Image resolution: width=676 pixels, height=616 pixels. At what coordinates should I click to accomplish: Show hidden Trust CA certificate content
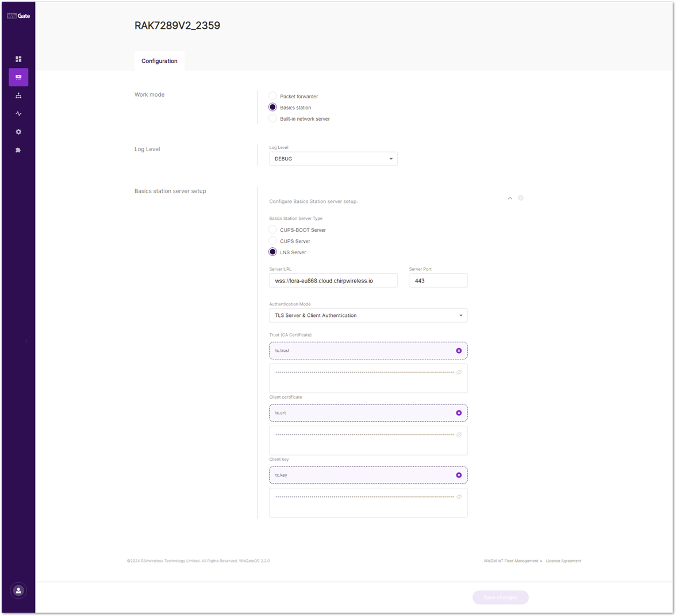click(x=459, y=373)
